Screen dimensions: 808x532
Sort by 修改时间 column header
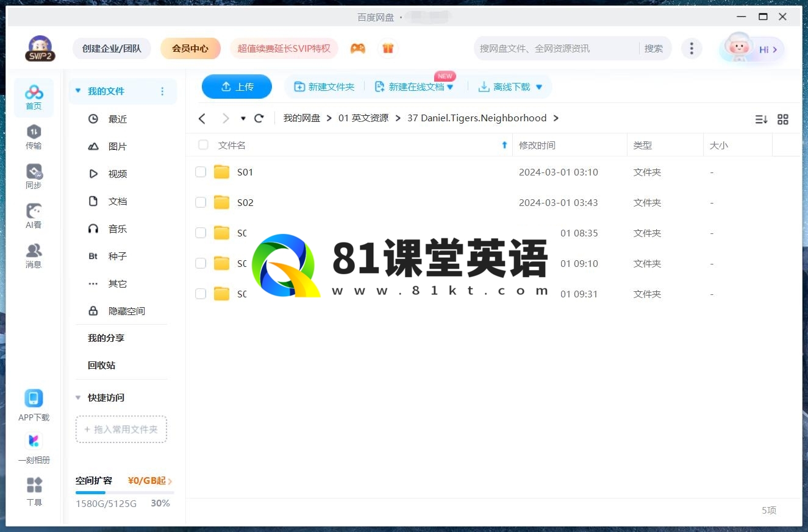(537, 145)
